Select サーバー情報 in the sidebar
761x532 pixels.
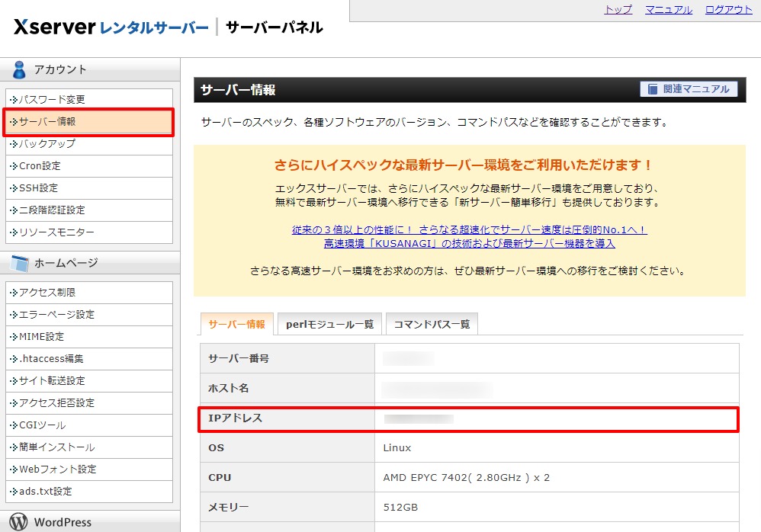47,122
